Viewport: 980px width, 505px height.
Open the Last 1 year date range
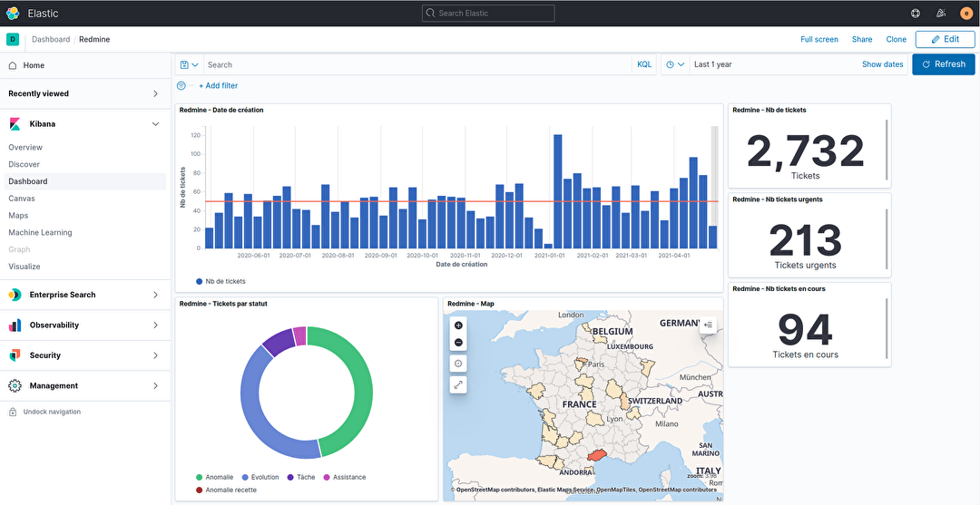tap(713, 64)
